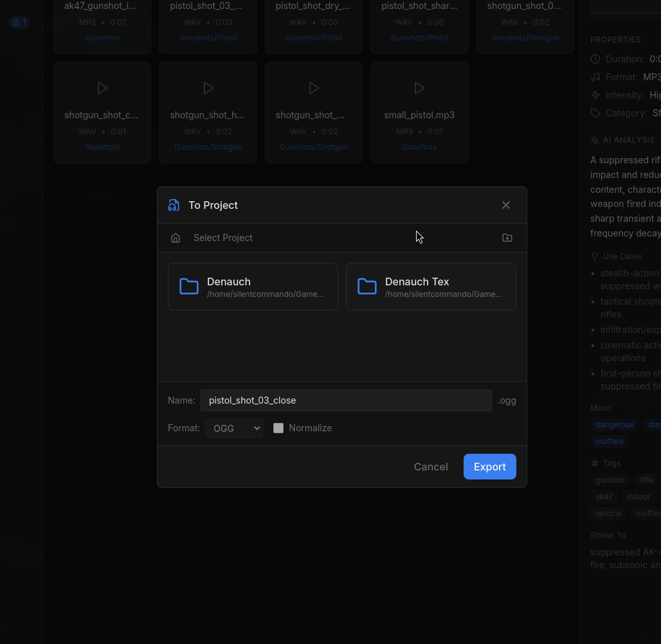Click the home icon in project browser
The height and width of the screenshot is (644, 661).
point(176,238)
